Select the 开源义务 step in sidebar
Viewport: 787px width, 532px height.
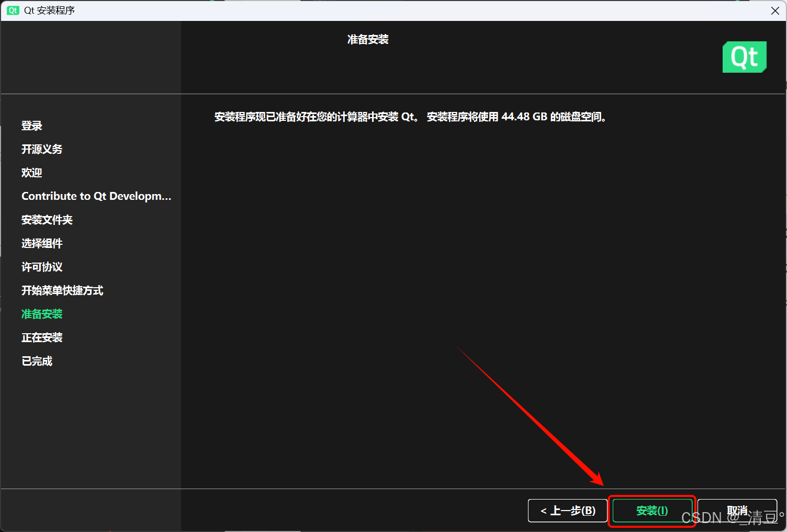(42, 149)
